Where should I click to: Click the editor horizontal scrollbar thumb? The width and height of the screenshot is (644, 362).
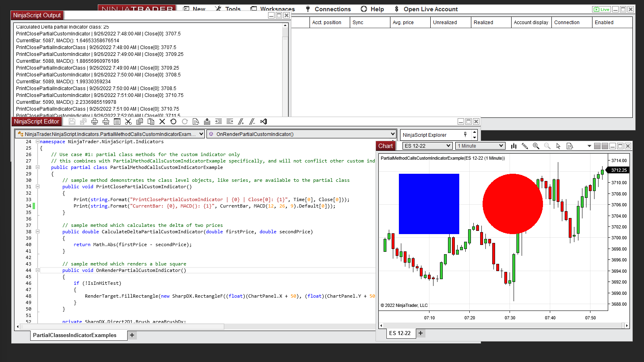tap(122, 327)
